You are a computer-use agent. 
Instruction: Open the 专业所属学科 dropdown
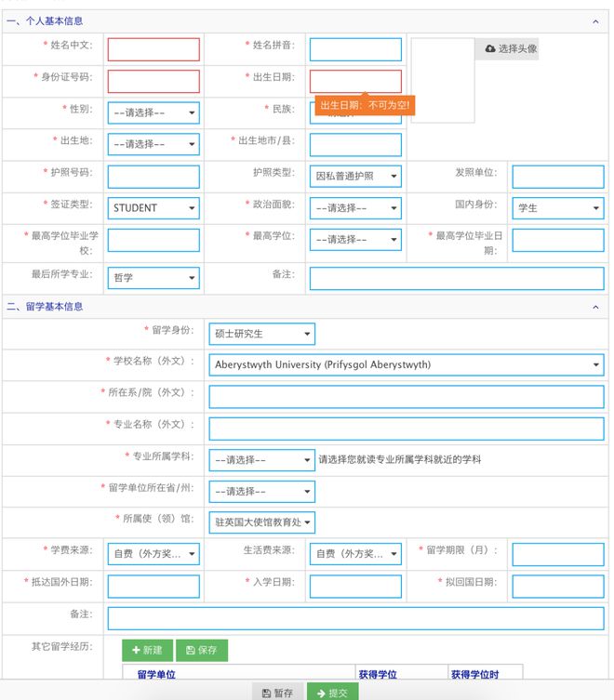click(261, 460)
